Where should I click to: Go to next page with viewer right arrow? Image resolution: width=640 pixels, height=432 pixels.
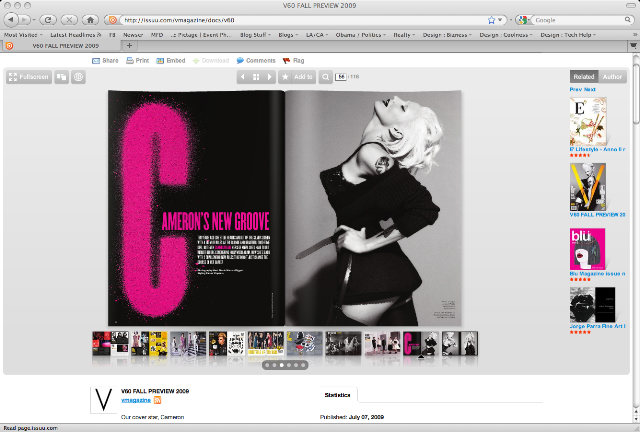tap(269, 77)
